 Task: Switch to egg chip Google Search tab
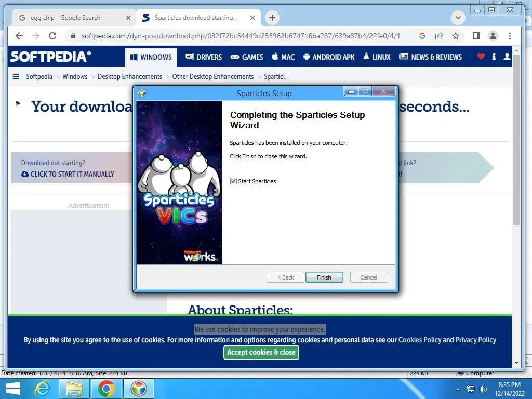[74, 18]
